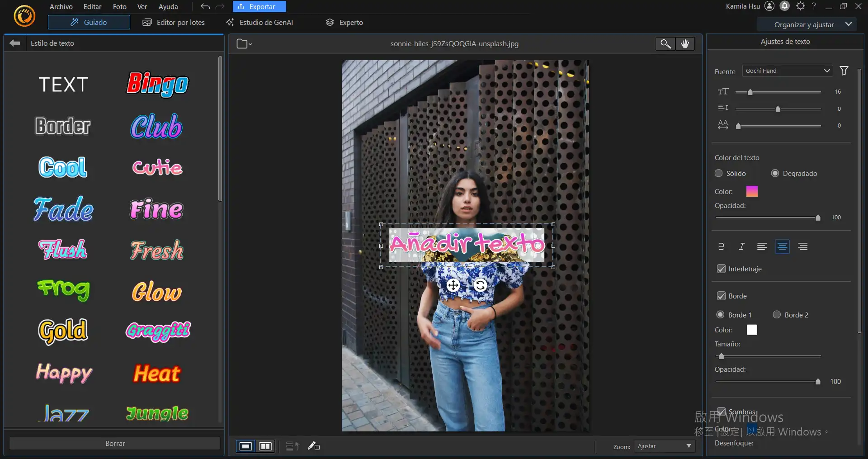Apply italic formatting to text
The image size is (868, 459).
741,246
